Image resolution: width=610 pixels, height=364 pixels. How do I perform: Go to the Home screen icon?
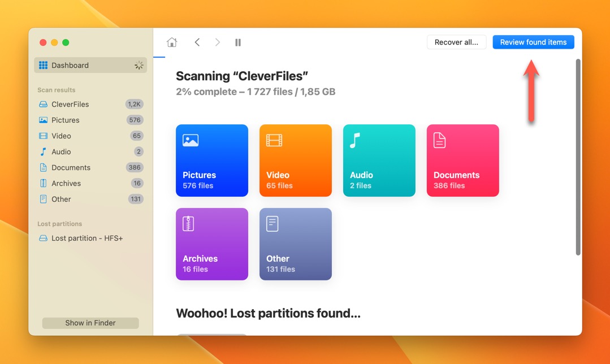tap(172, 42)
